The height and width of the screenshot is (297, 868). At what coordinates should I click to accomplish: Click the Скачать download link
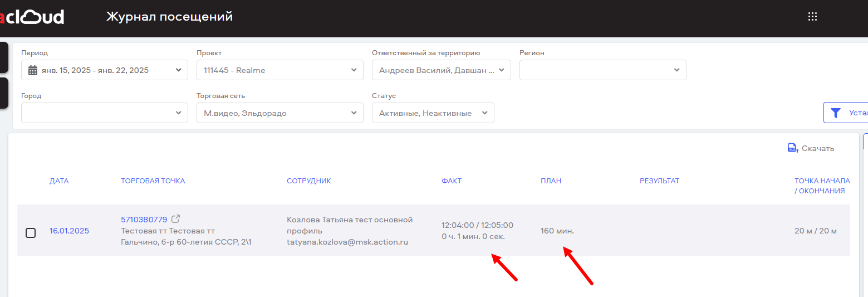click(x=818, y=148)
